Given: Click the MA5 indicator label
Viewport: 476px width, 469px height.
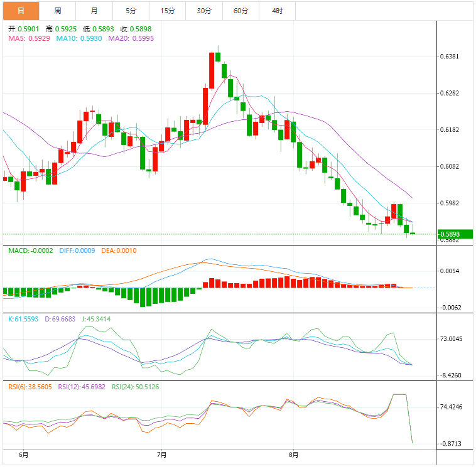Looking at the screenshot, I should click(x=30, y=38).
